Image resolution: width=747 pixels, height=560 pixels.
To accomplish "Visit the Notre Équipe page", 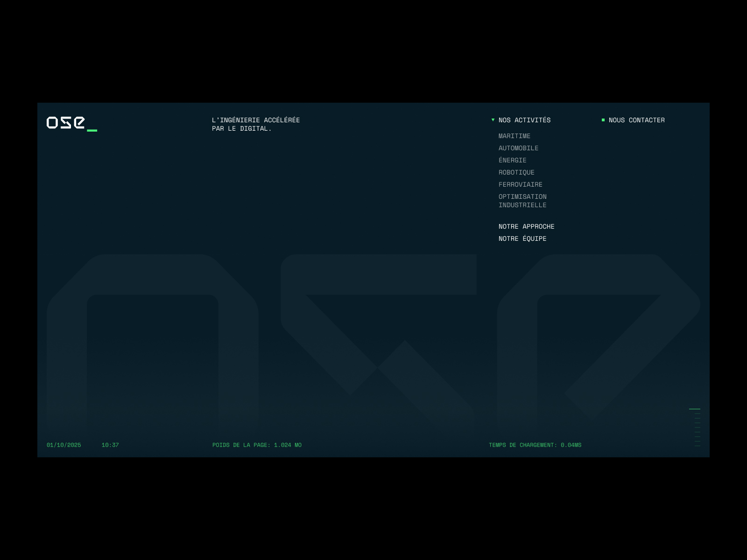I will click(x=522, y=239).
